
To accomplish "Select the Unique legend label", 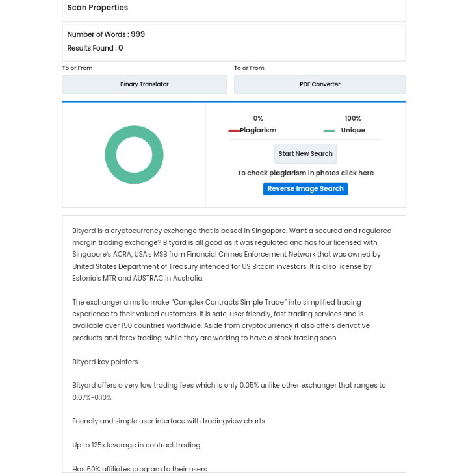I will pyautogui.click(x=353, y=131).
